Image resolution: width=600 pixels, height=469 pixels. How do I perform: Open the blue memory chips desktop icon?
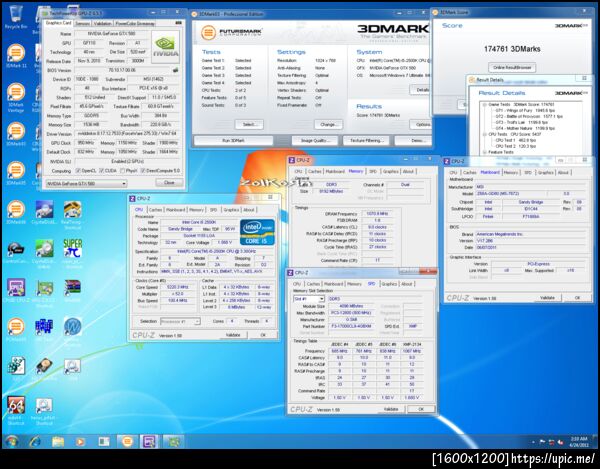(x=44, y=327)
